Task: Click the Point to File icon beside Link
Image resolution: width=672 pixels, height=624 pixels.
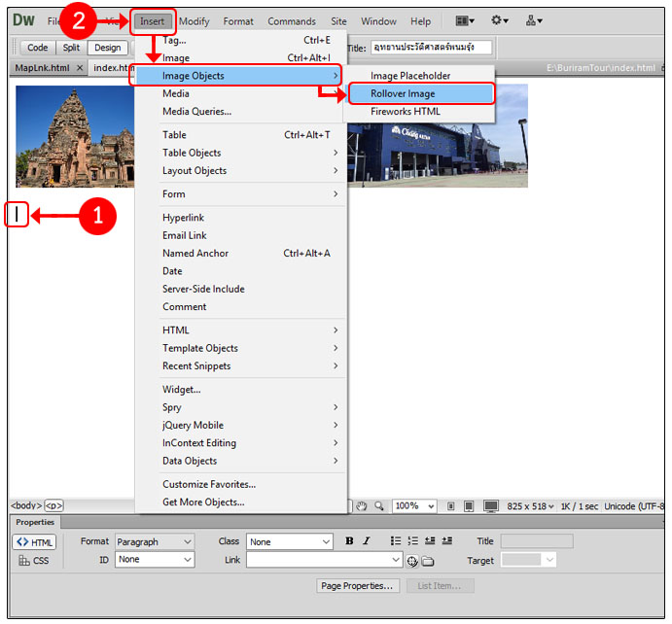Action: (x=412, y=561)
